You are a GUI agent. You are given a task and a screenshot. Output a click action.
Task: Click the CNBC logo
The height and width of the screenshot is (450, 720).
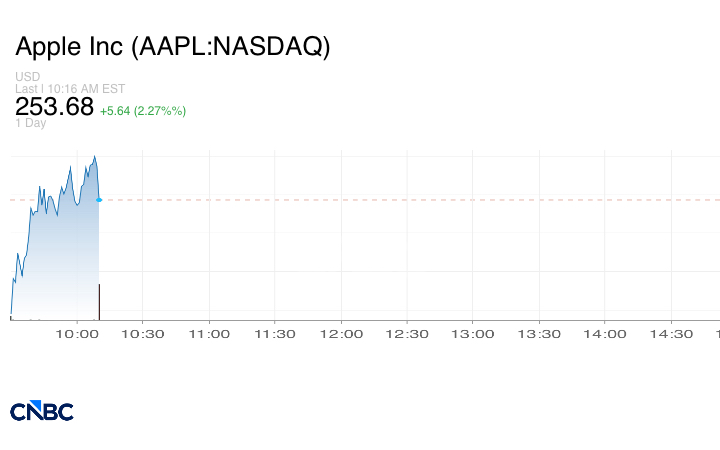pos(42,411)
